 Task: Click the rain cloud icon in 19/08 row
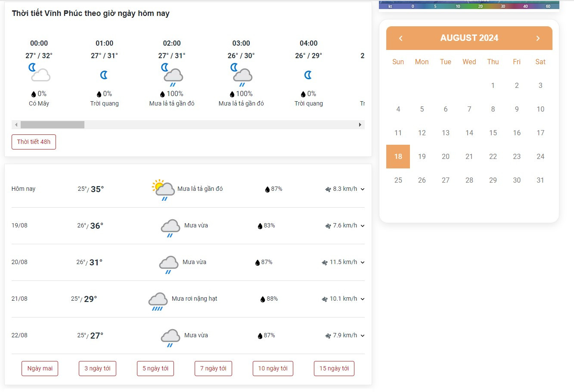[x=170, y=228]
